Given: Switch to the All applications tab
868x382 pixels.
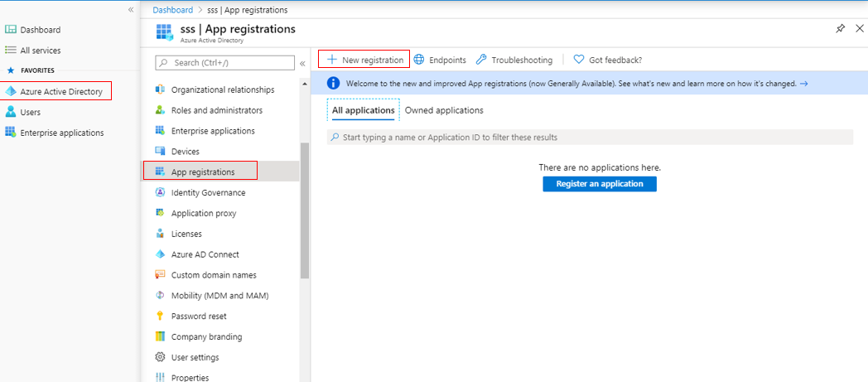Looking at the screenshot, I should [363, 110].
